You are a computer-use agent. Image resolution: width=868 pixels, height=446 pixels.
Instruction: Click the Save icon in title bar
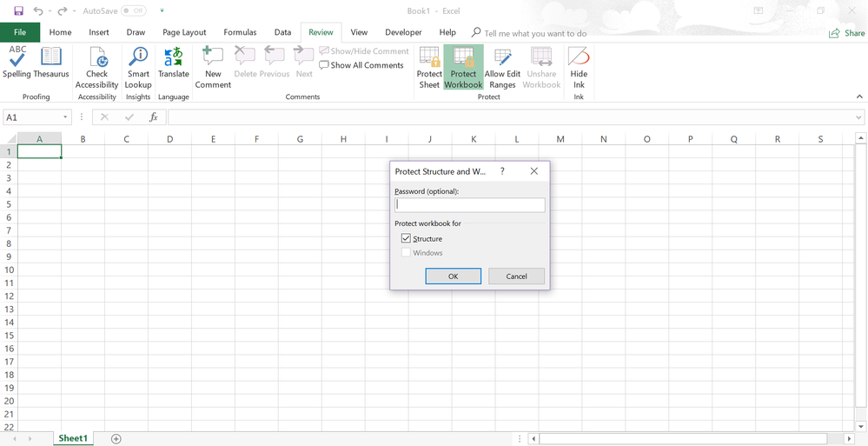[18, 11]
